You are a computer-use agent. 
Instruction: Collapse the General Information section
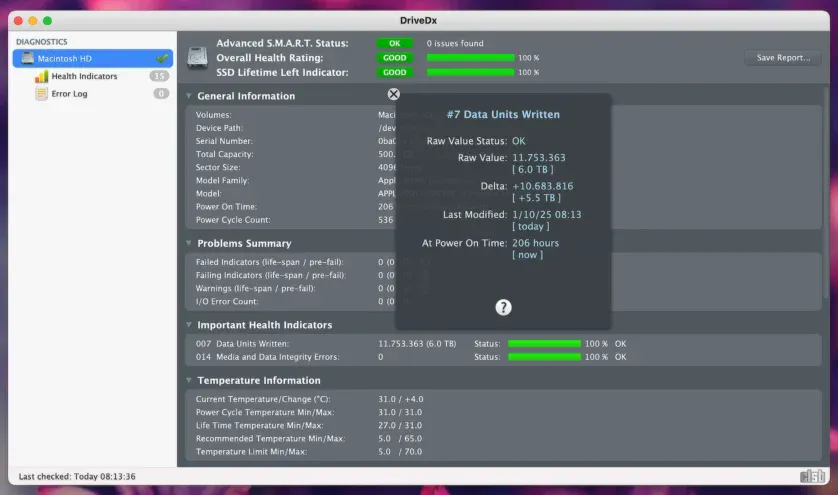pyautogui.click(x=189, y=96)
